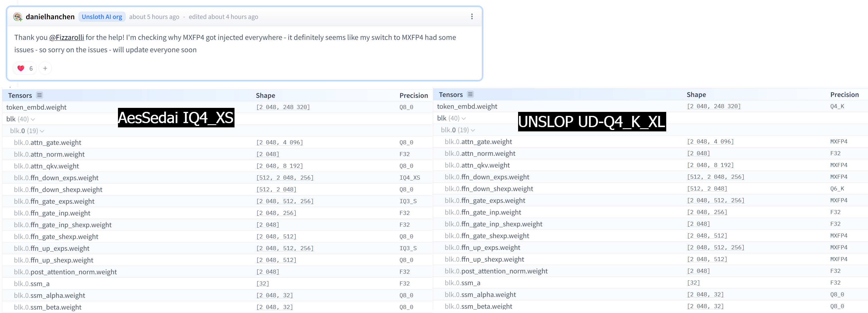Select left blk.0.ffn_down_exps.weight tensor row
The height and width of the screenshot is (313, 868).
click(56, 178)
